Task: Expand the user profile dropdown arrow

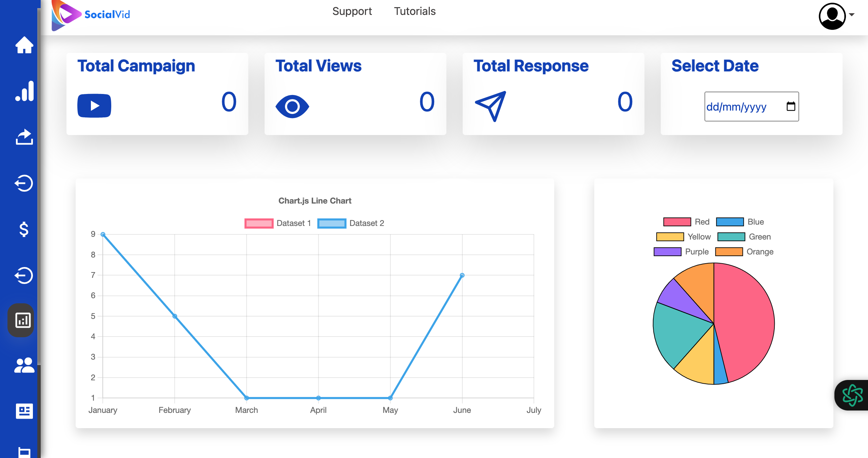Action: (x=852, y=15)
